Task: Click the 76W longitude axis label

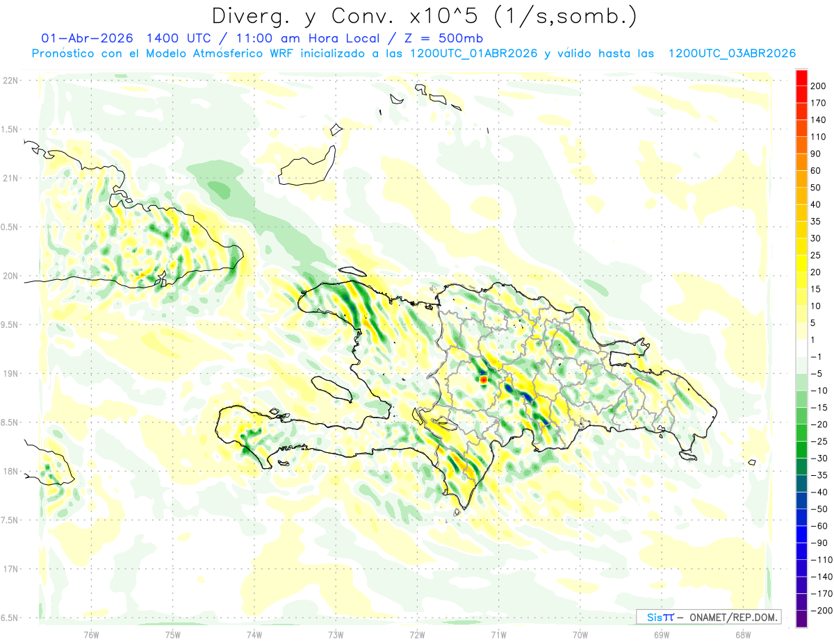Action: [91, 634]
